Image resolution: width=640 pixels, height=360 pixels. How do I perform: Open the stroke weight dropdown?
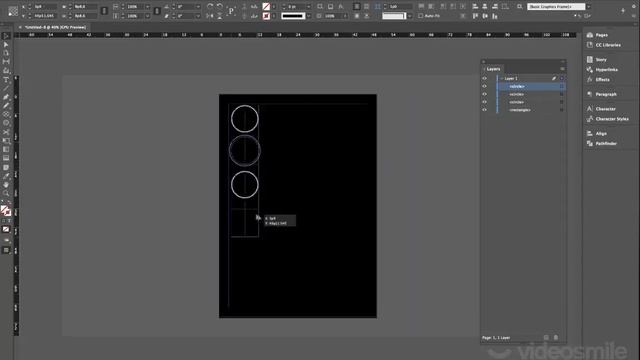point(308,7)
